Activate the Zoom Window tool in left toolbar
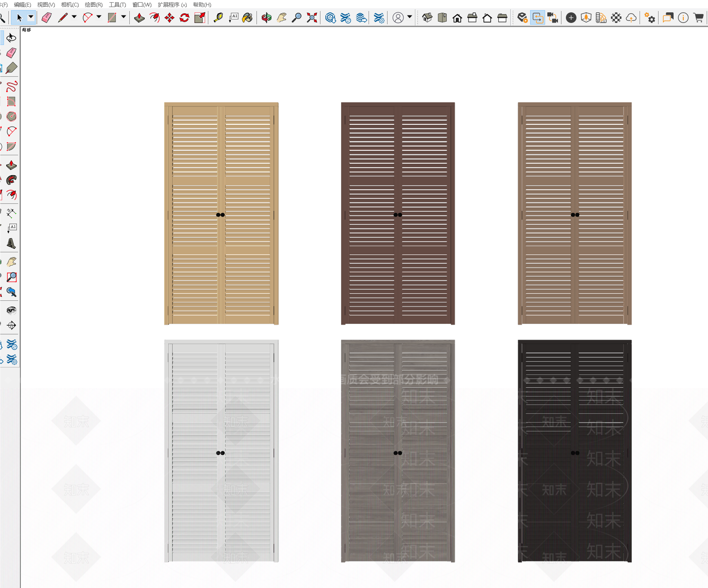708x588 pixels. click(x=12, y=277)
